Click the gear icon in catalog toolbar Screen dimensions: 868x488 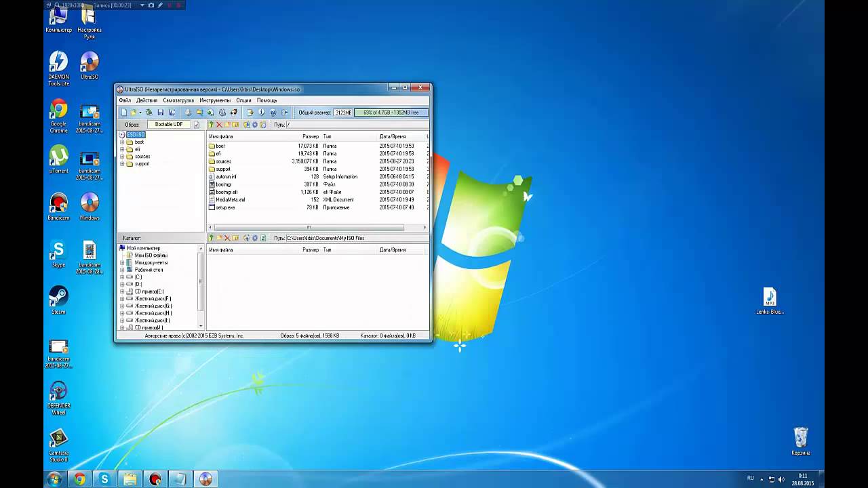tap(255, 238)
